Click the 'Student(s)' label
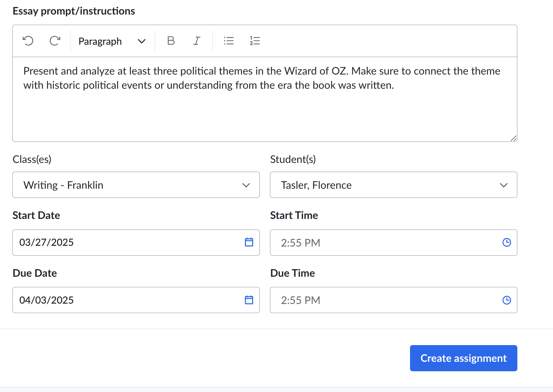The height and width of the screenshot is (392, 553). tap(293, 159)
